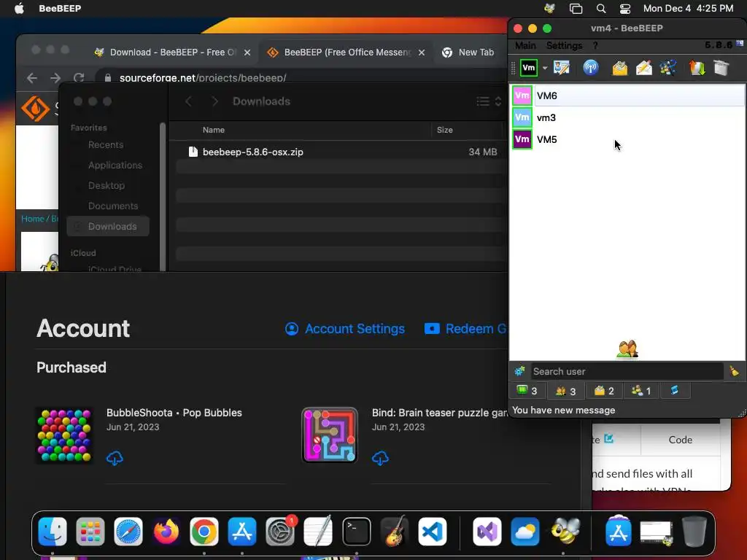Open Terminal from the Dock
Image resolution: width=747 pixels, height=560 pixels.
coord(356,532)
